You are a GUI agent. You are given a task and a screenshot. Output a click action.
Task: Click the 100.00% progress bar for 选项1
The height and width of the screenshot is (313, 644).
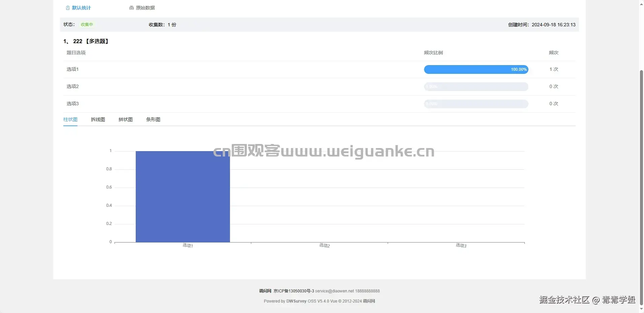pos(476,69)
